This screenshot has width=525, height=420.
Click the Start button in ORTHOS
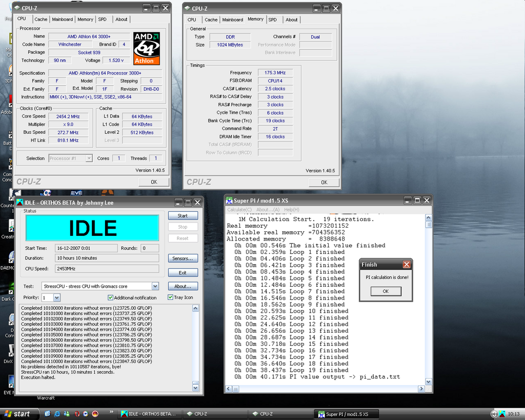click(x=183, y=216)
